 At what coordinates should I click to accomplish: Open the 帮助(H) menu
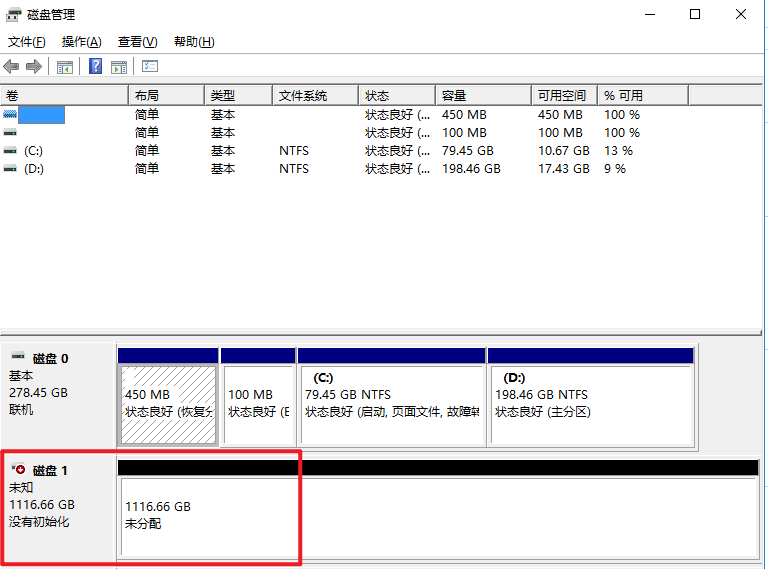[194, 42]
